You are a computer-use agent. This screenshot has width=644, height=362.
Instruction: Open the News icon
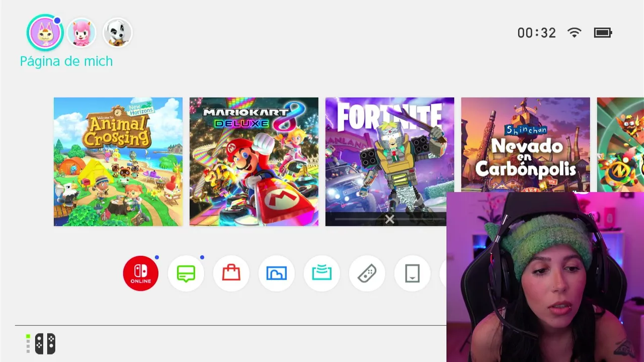(186, 274)
